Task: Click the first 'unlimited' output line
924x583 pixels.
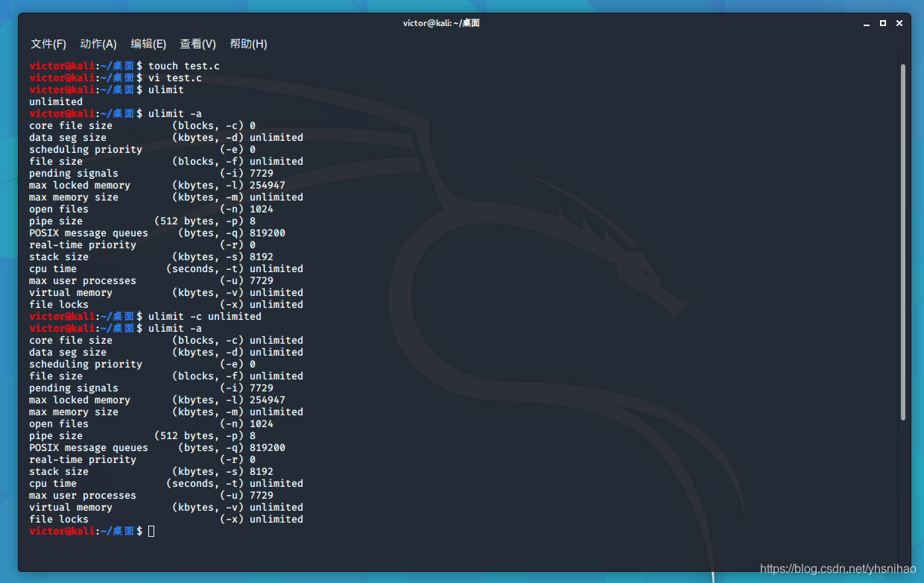Action: click(x=56, y=101)
